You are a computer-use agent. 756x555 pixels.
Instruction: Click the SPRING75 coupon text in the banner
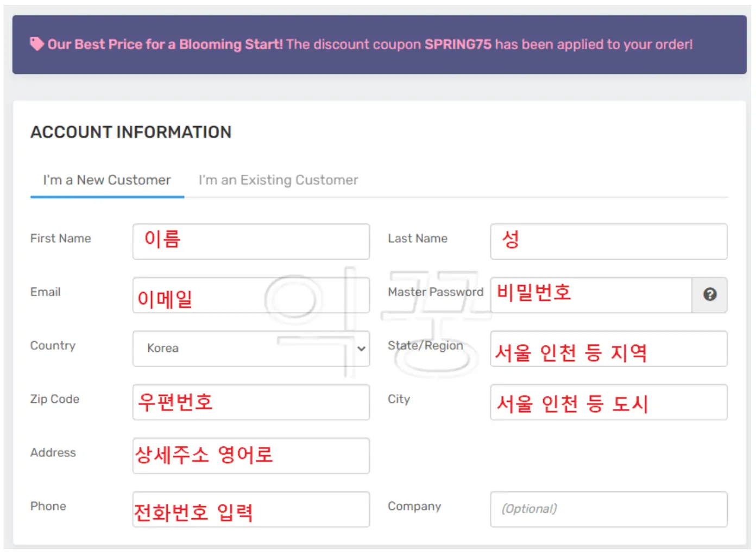pos(459,44)
